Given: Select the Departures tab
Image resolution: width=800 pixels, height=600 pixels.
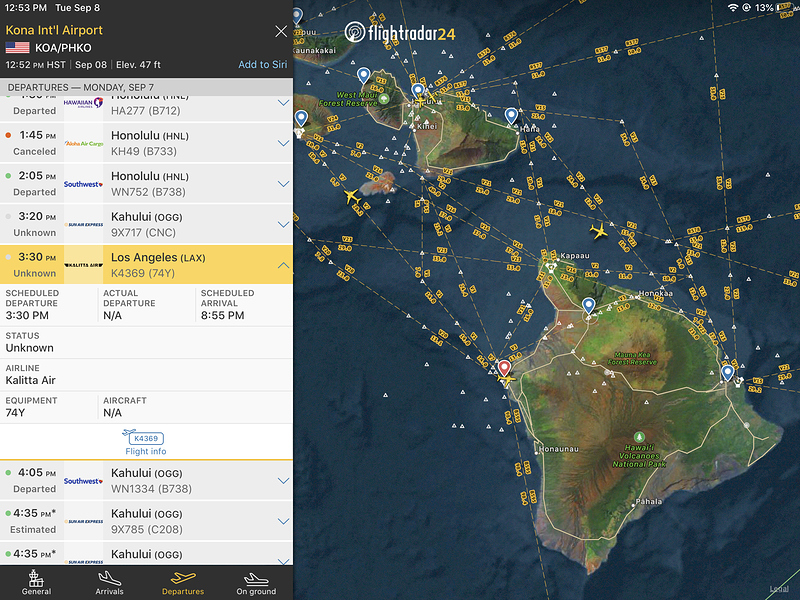Looking at the screenshot, I should coord(183,583).
